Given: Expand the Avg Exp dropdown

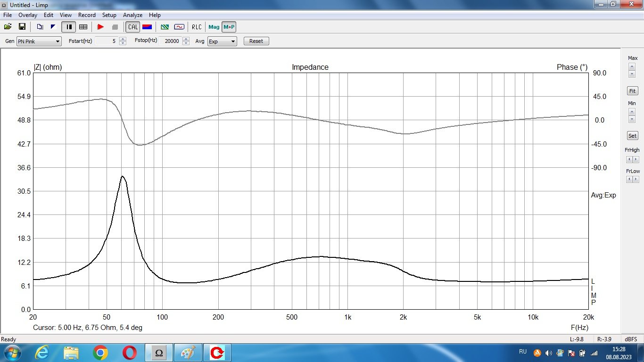Looking at the screenshot, I should pos(222,41).
